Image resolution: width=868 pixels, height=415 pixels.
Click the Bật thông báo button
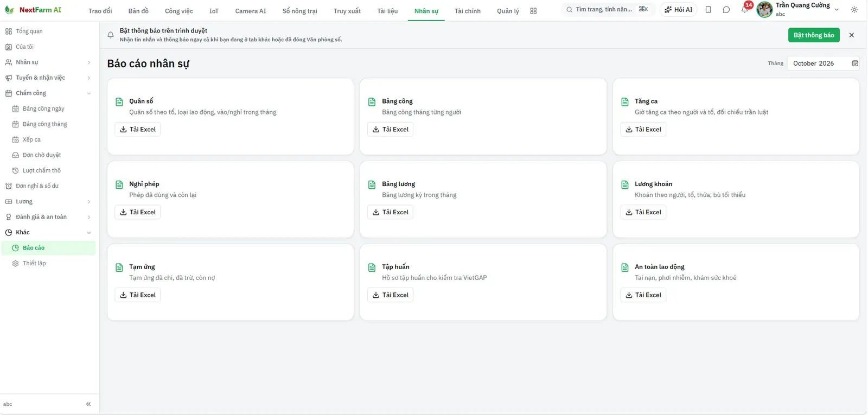pyautogui.click(x=814, y=35)
